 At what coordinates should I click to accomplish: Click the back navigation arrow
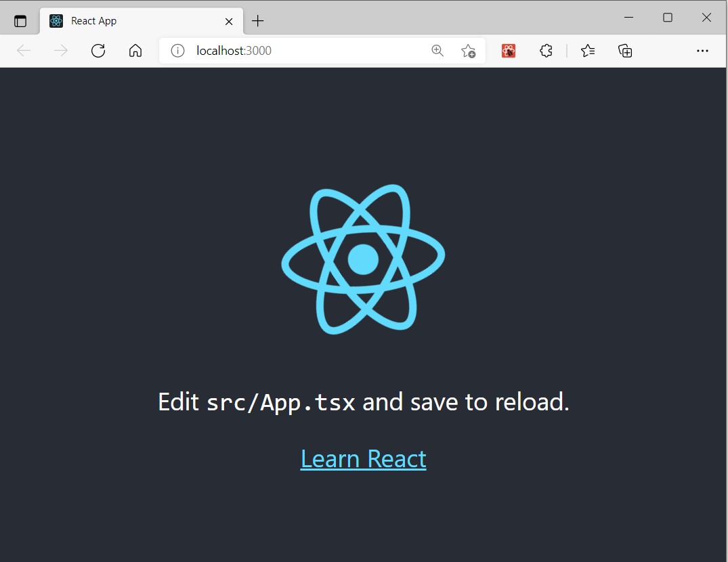click(x=23, y=50)
